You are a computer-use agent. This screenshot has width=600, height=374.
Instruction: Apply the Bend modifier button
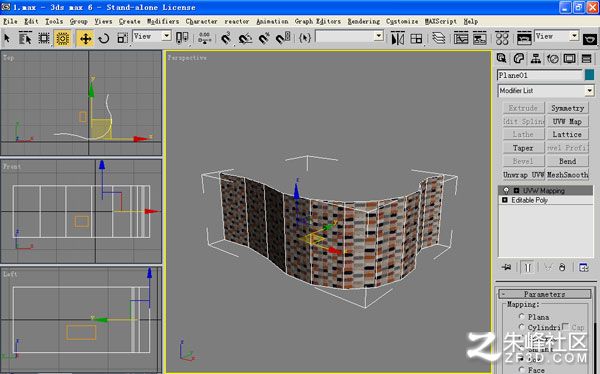click(567, 161)
